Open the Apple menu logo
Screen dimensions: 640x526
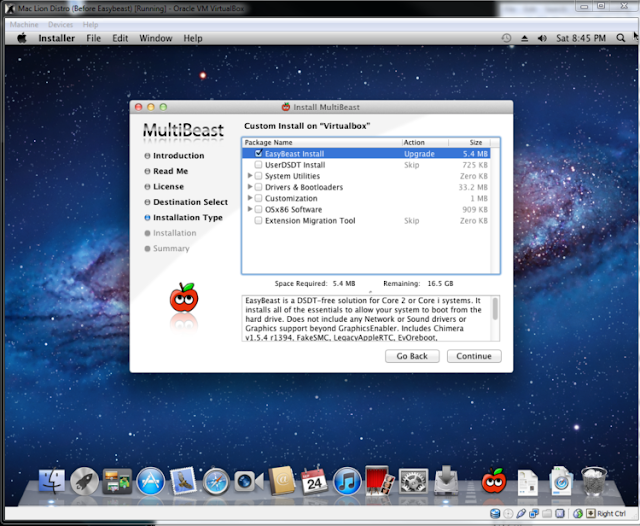pos(22,38)
